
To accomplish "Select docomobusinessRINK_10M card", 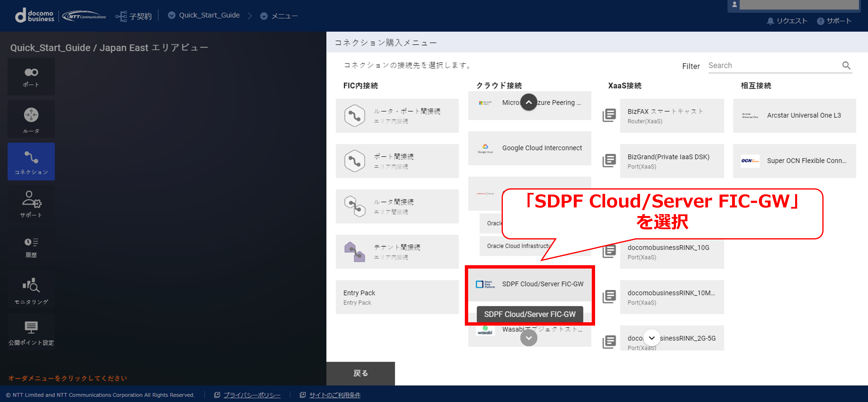I will point(672,297).
